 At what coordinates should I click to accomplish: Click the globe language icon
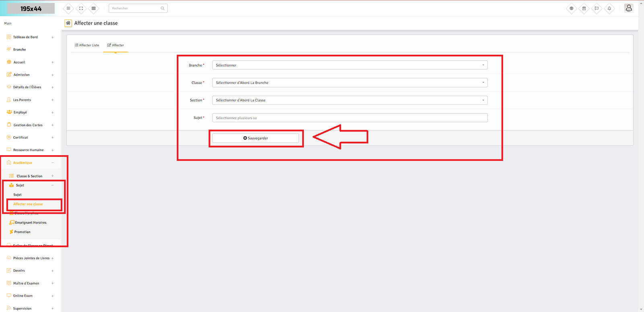[571, 8]
